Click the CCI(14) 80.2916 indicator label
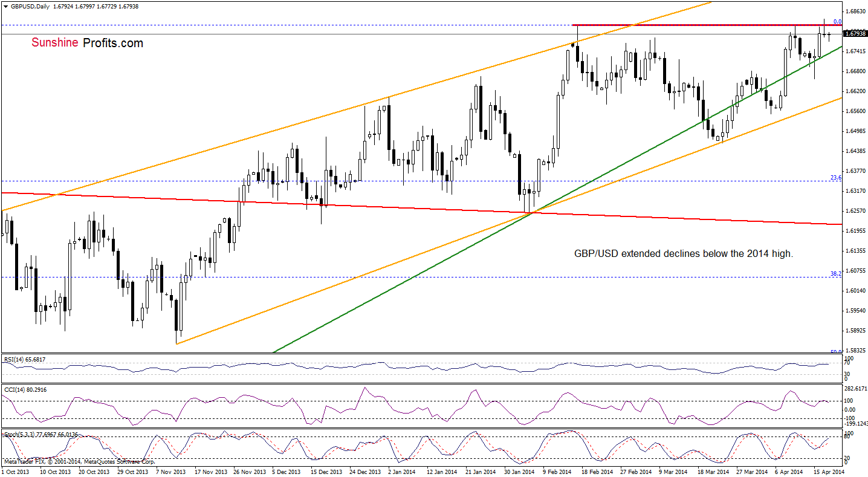The image size is (868, 477). [25, 389]
